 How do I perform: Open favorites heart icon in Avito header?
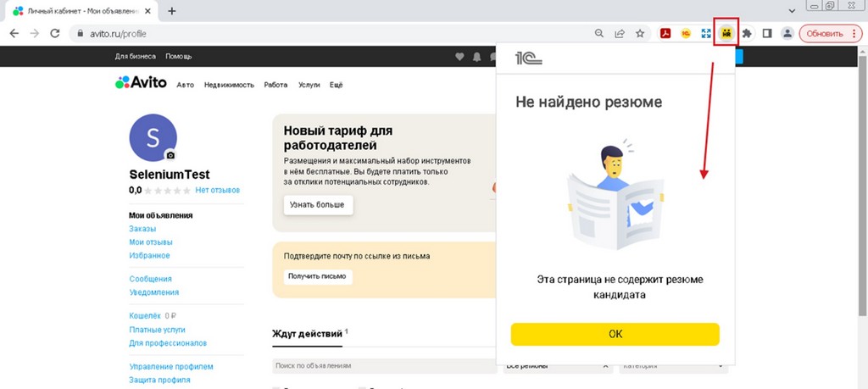click(459, 57)
